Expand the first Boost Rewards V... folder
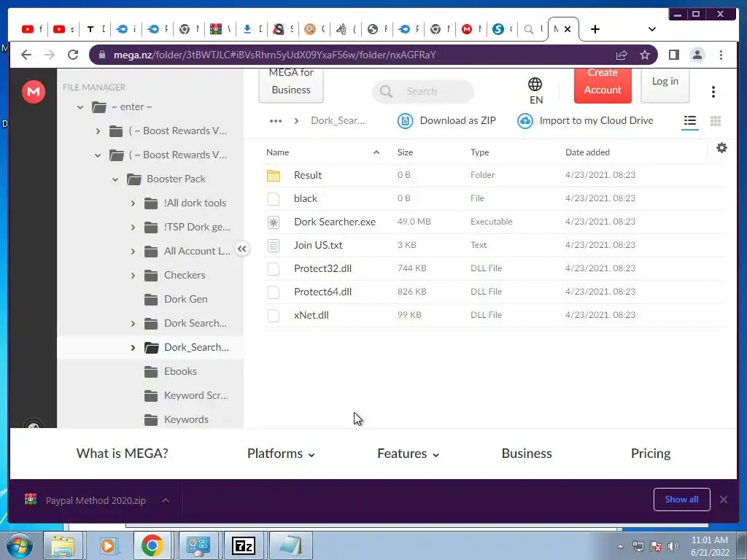 click(x=98, y=131)
